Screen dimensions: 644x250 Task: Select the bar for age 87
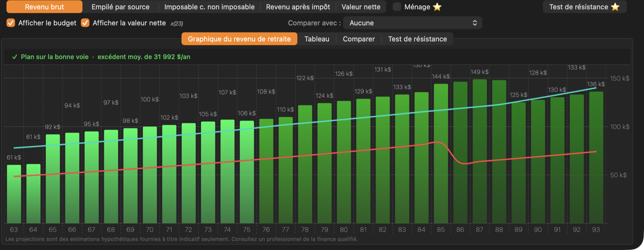coord(480,151)
